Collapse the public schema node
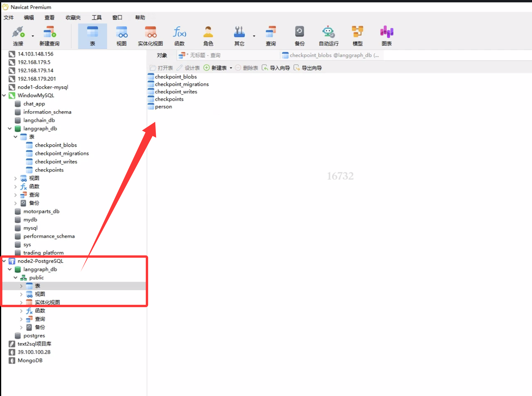Screen dimensions: 532x396 16,277
